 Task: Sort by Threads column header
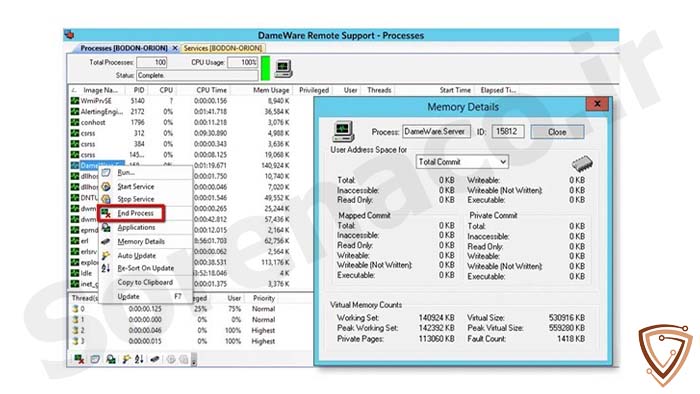point(379,90)
